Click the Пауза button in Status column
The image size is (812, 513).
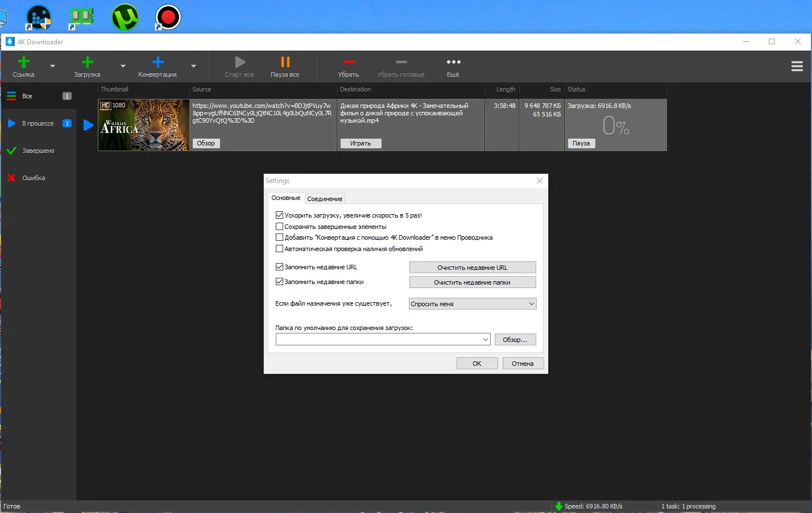tap(581, 143)
